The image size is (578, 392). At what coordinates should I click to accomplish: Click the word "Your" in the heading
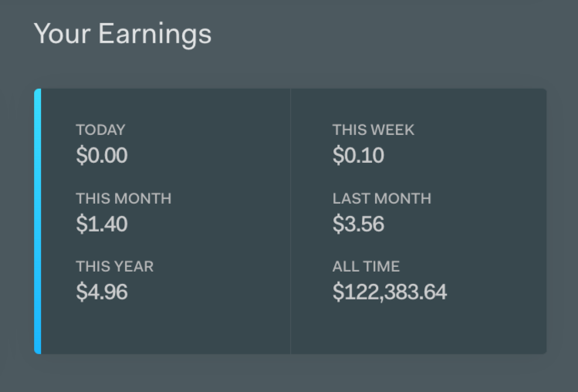tap(61, 34)
